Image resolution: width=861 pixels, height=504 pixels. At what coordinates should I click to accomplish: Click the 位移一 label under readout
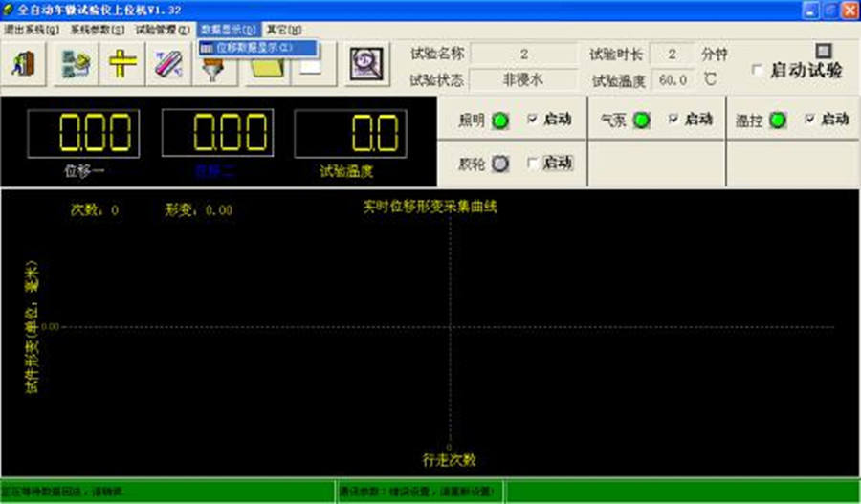84,171
